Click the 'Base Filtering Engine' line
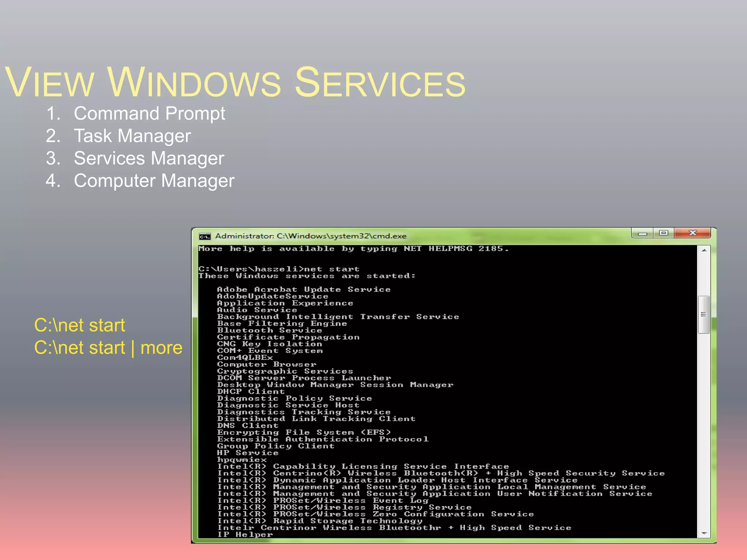Image resolution: width=747 pixels, height=560 pixels. coord(282,323)
